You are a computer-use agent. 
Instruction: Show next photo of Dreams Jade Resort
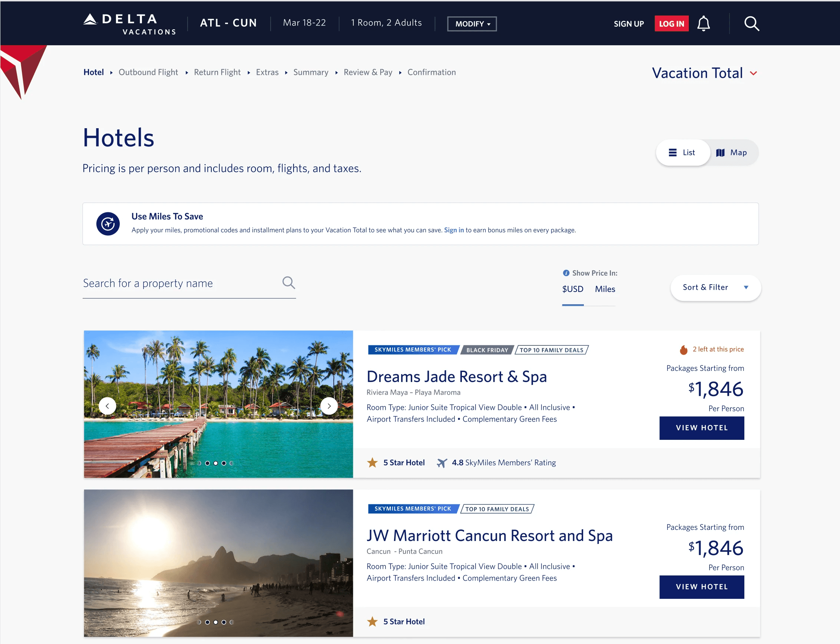(329, 406)
